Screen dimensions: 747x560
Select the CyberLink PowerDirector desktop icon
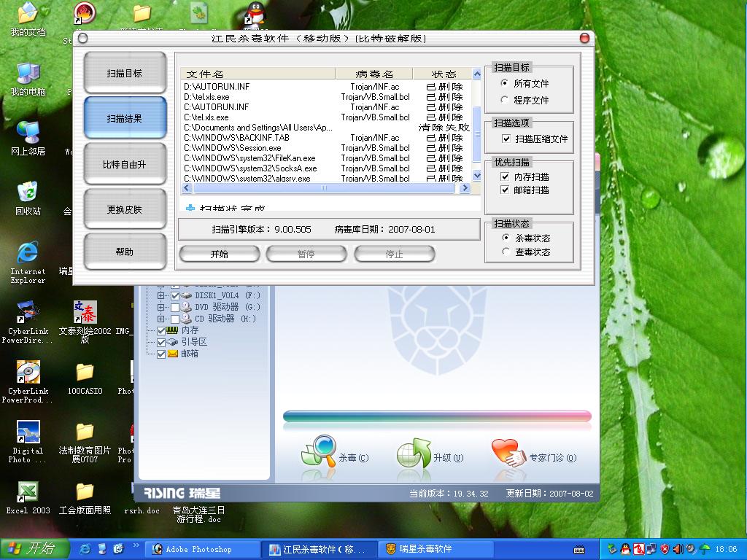[x=28, y=322]
